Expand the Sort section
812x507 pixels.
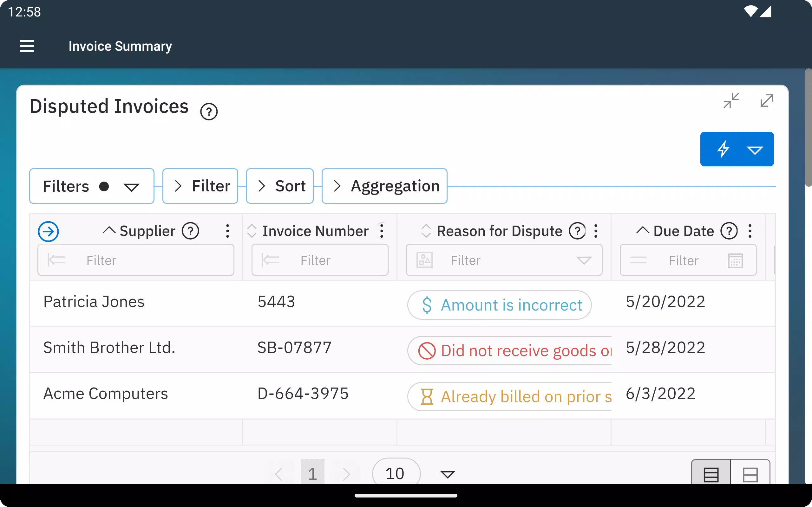pos(280,186)
